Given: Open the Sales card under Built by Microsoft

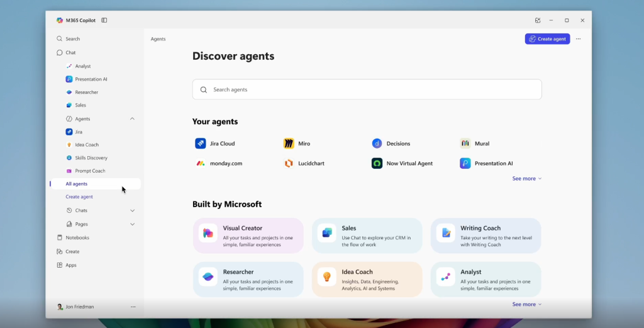Looking at the screenshot, I should pyautogui.click(x=367, y=235).
